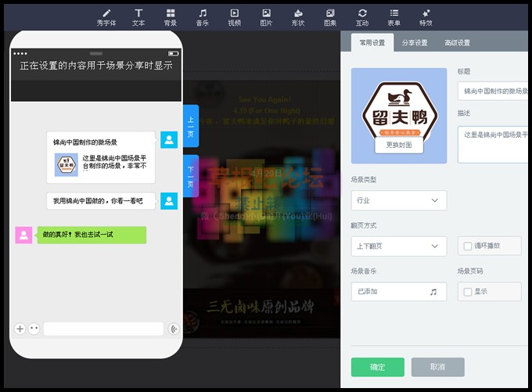The image size is (532, 392).
Task: Click the 我用锦尚中国做的，你看一看吧 message bubble
Action: tap(101, 201)
